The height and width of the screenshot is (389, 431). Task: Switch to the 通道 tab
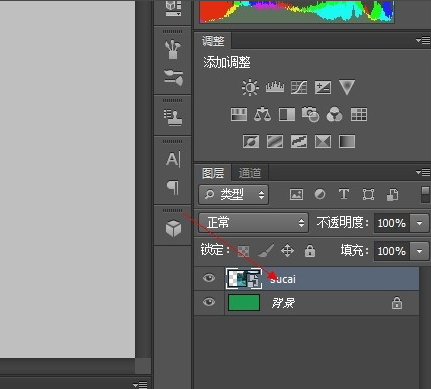pos(250,173)
